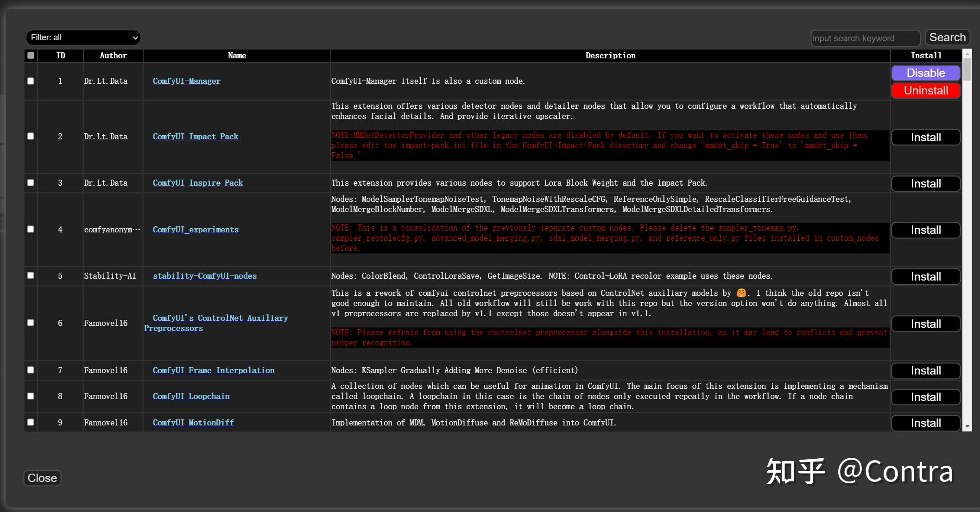Open ComfyUI's ControlNet Auxiliary Preprocessors link

click(220, 318)
